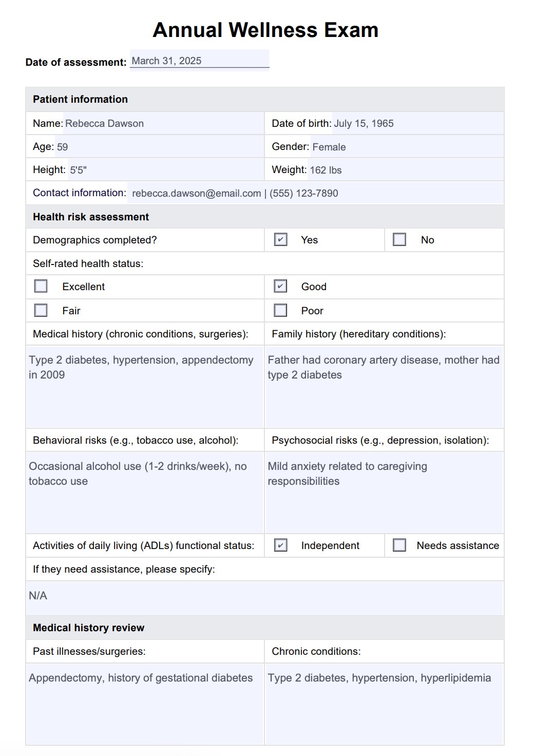
Task: Toggle the Good health status checkbox
Action: click(x=280, y=287)
